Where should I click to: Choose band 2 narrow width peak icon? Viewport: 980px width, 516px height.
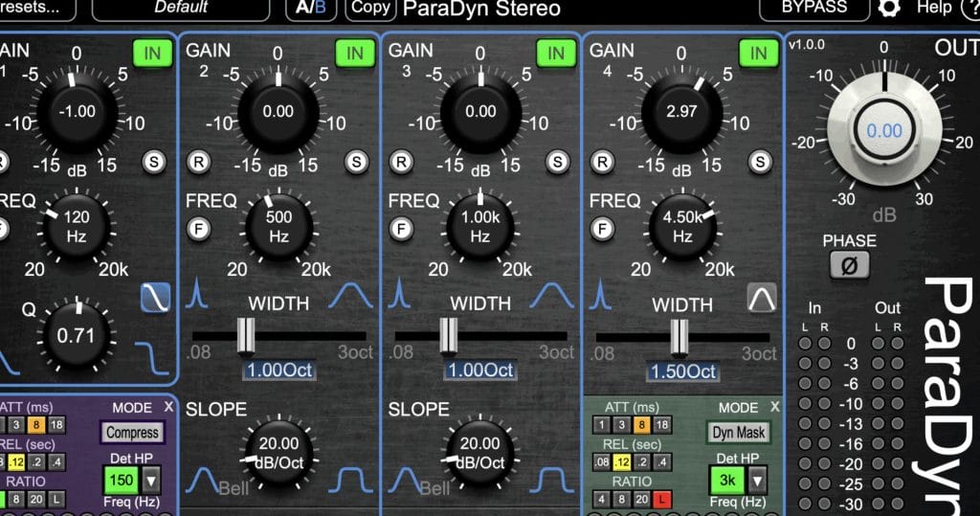coord(196,293)
